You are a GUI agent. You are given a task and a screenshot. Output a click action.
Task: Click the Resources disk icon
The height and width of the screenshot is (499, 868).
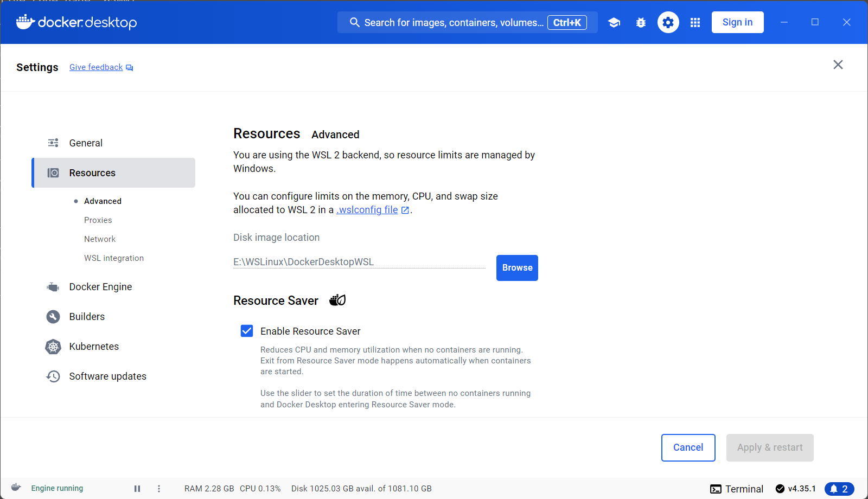pyautogui.click(x=53, y=172)
